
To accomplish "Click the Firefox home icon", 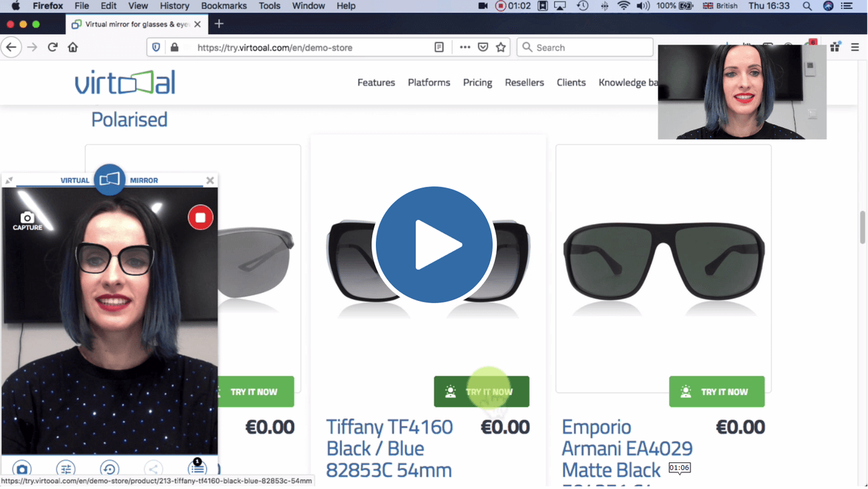I will coord(73,47).
